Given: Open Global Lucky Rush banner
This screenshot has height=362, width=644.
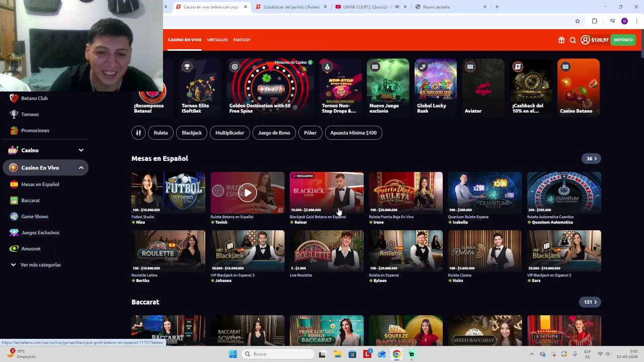Looking at the screenshot, I should (436, 87).
